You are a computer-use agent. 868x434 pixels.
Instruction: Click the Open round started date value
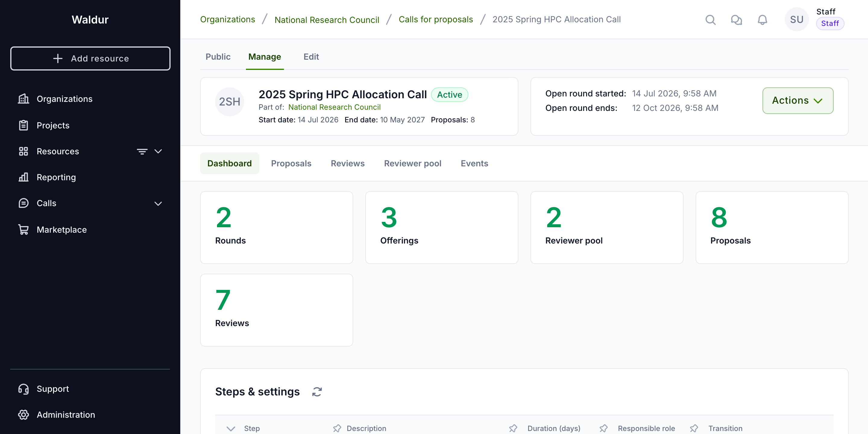(x=674, y=93)
